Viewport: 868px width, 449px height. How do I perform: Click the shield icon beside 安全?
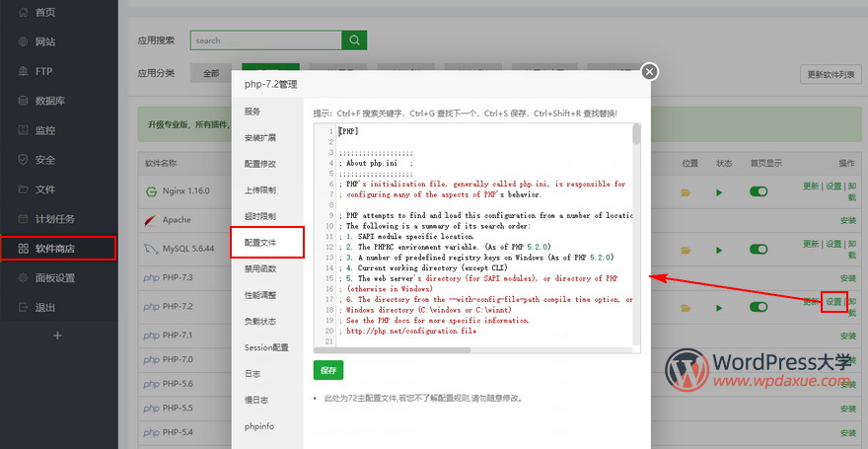(x=23, y=160)
